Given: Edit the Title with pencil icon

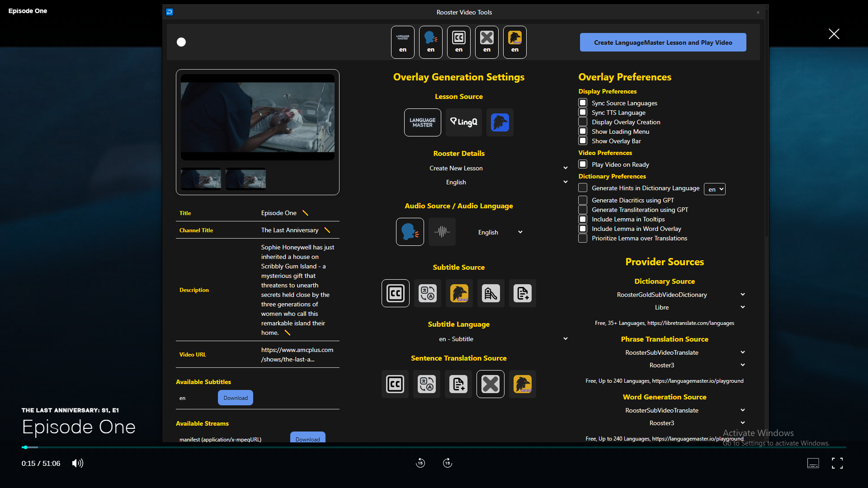Looking at the screenshot, I should [305, 213].
